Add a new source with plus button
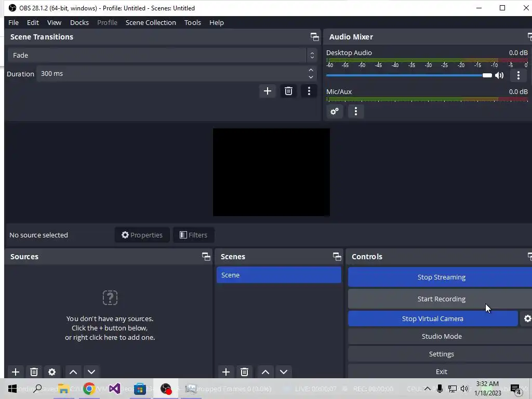Viewport: 532px width, 399px height. pos(15,372)
